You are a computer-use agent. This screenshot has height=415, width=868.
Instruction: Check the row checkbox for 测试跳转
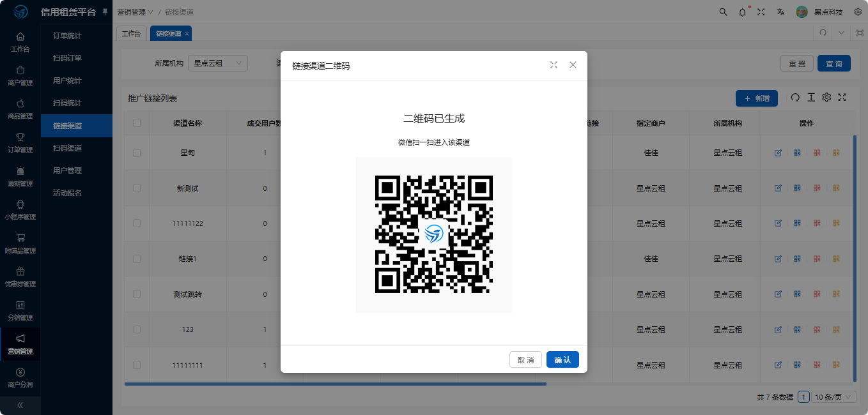click(137, 294)
